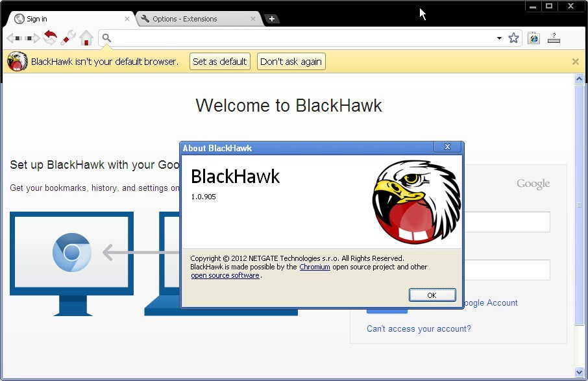The height and width of the screenshot is (381, 588).
Task: Click version text 1.0.905
Action: pyautogui.click(x=203, y=197)
